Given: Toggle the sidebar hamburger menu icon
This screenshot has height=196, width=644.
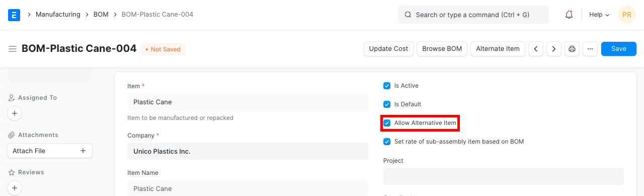Looking at the screenshot, I should point(13,49).
